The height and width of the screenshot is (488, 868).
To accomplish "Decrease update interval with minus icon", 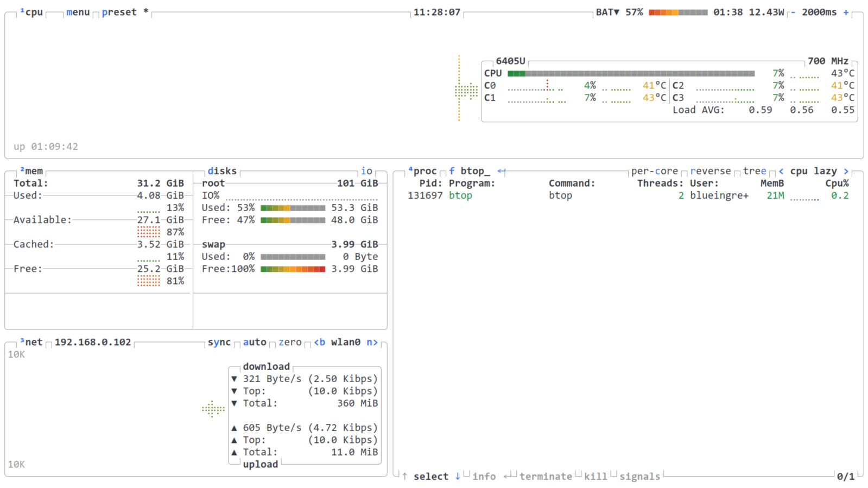I will (x=793, y=12).
